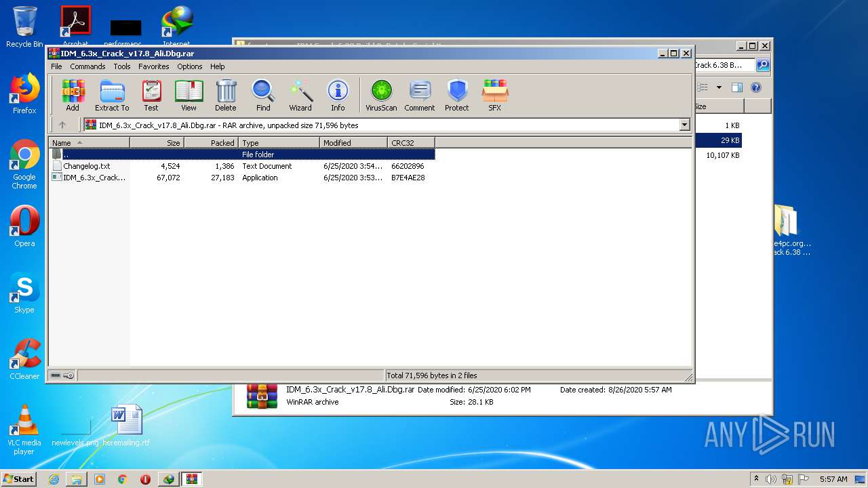
Task: Open the Opera desktop shortcut
Action: point(24,226)
